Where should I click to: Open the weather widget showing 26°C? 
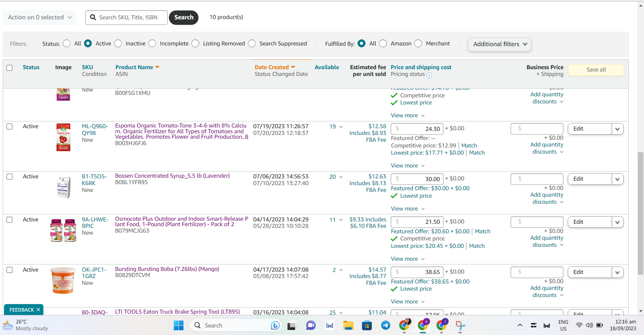pyautogui.click(x=25, y=325)
